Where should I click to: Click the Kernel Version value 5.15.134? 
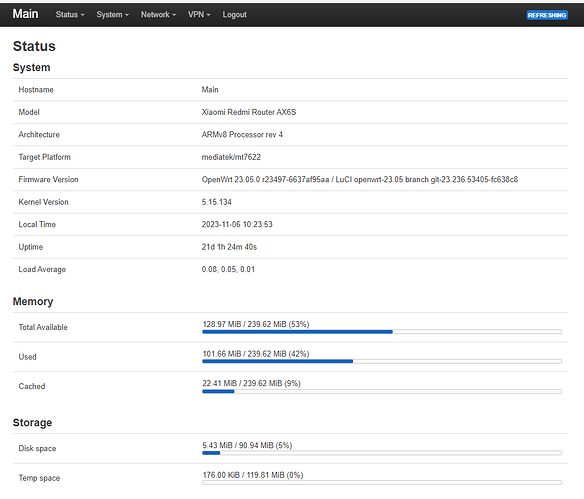pos(216,202)
